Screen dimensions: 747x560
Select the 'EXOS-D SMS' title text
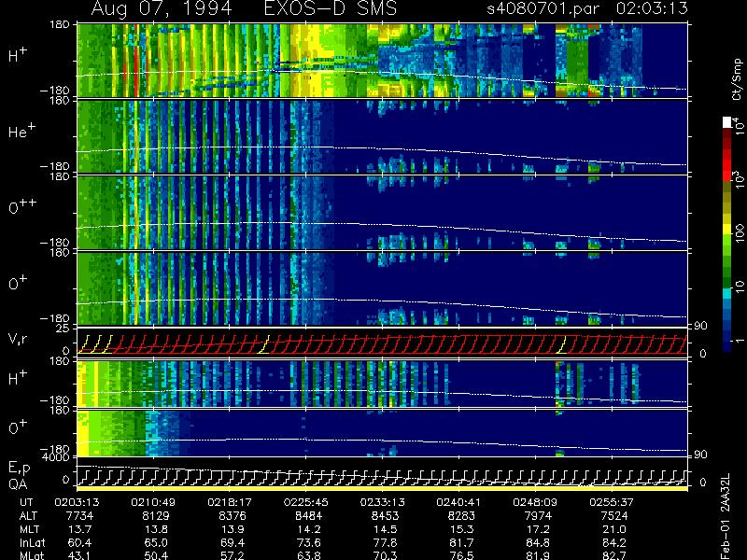[x=331, y=8]
